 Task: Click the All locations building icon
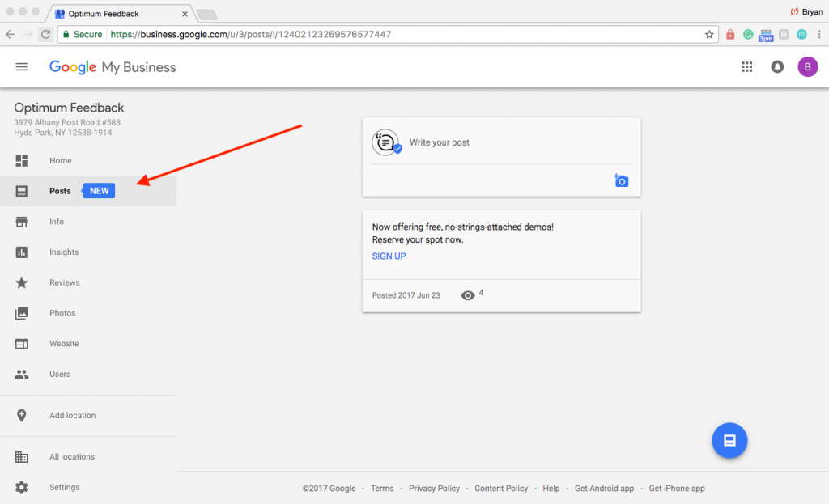click(x=22, y=456)
